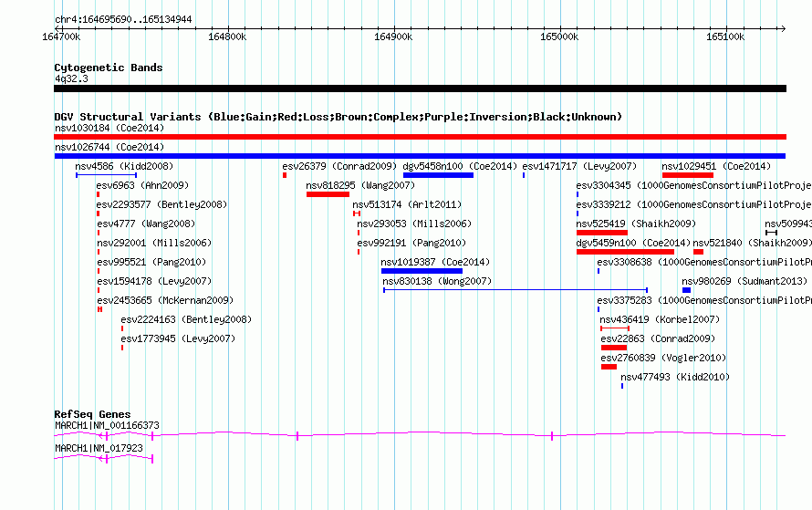Click the nsv477493 (Kidd2010) variant label
The width and height of the screenshot is (812, 510).
click(675, 377)
